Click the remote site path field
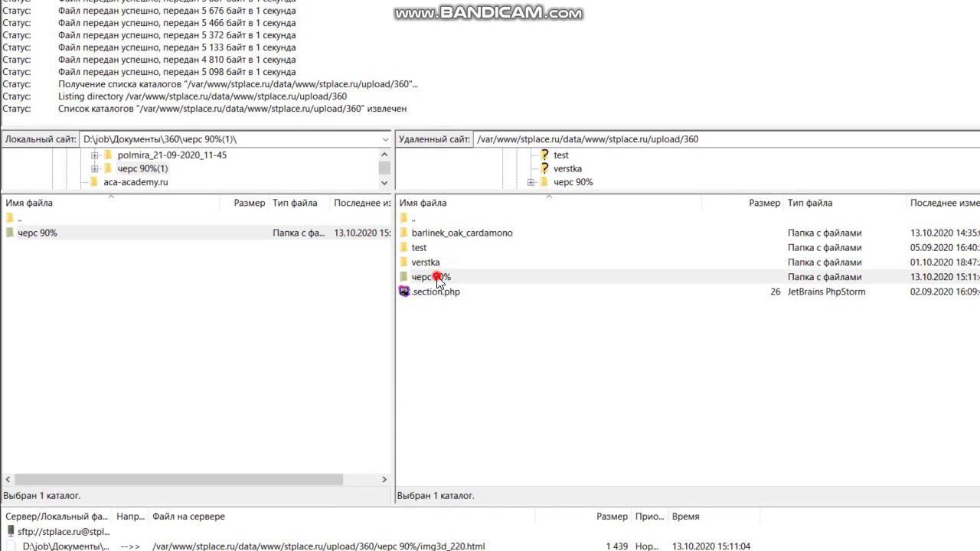 coord(727,139)
